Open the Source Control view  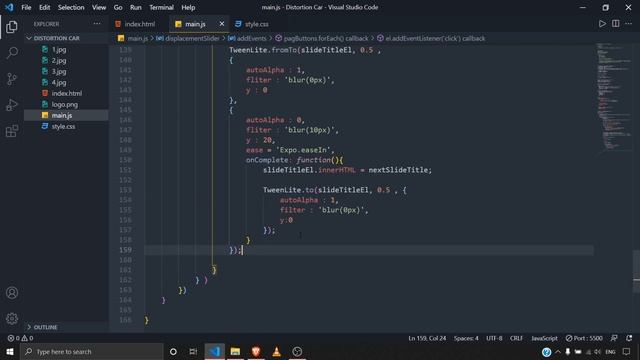click(12, 79)
